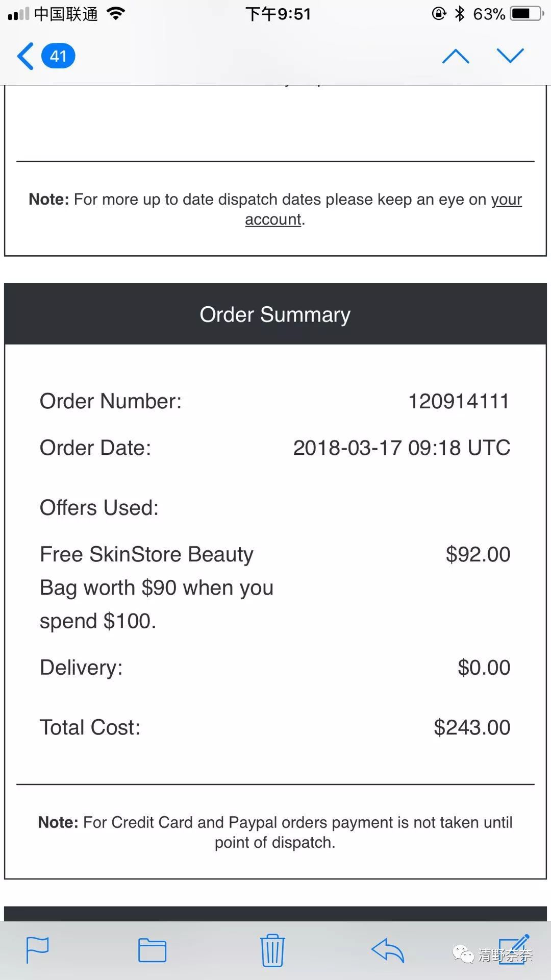
Task: Tap the Wi-Fi icon in status bar
Action: point(116,14)
